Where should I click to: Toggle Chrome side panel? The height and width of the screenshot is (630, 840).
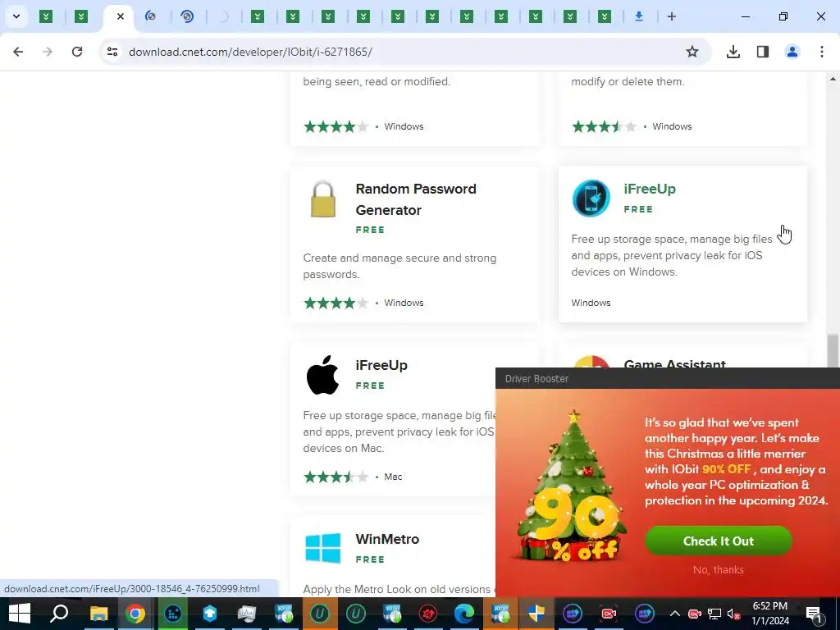[763, 52]
